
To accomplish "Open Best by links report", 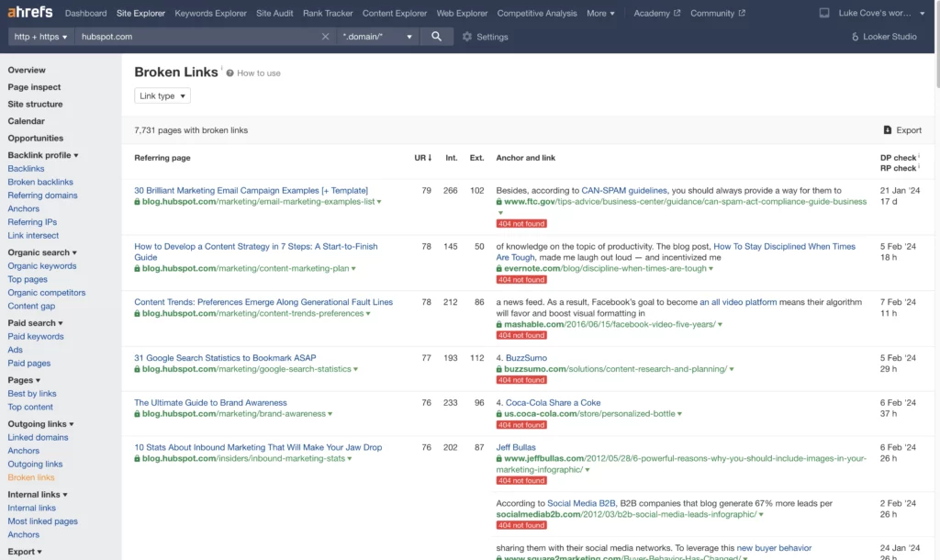I will point(32,394).
